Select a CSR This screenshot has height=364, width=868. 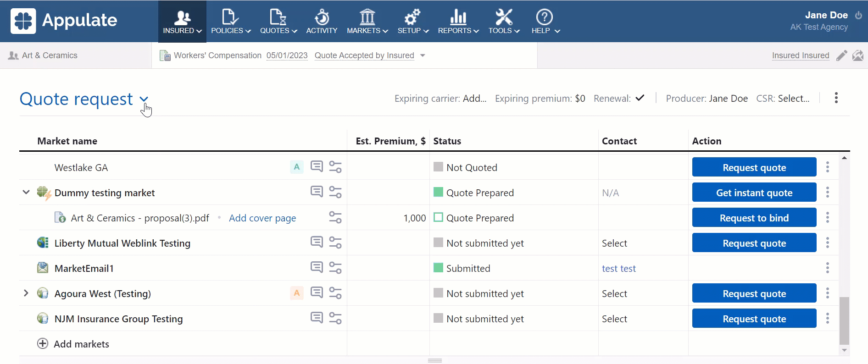coord(794,99)
